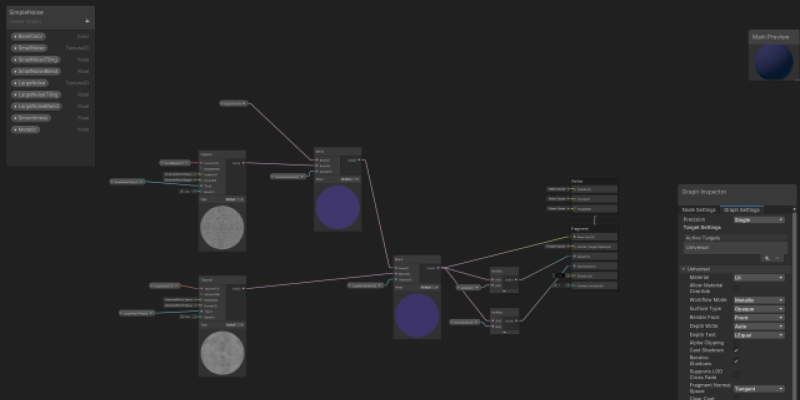This screenshot has width=800, height=400.
Task: Open the Material dropdown set to Lit
Action: (759, 278)
